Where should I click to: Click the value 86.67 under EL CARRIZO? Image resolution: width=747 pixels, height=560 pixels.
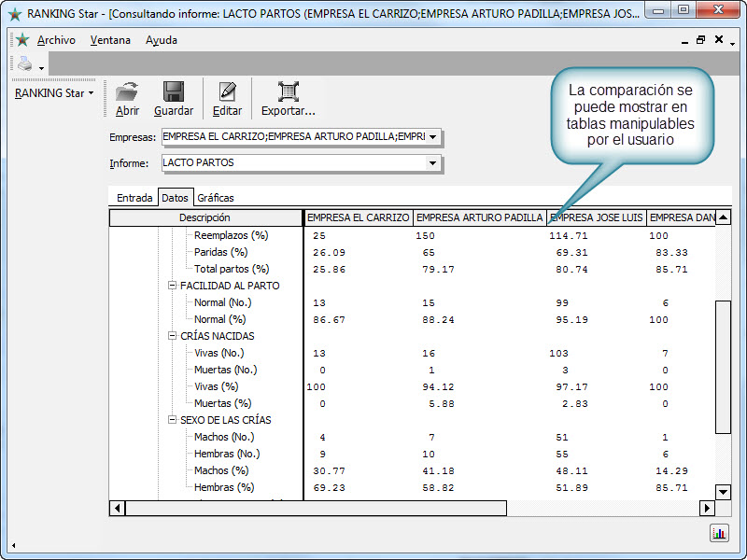[330, 319]
